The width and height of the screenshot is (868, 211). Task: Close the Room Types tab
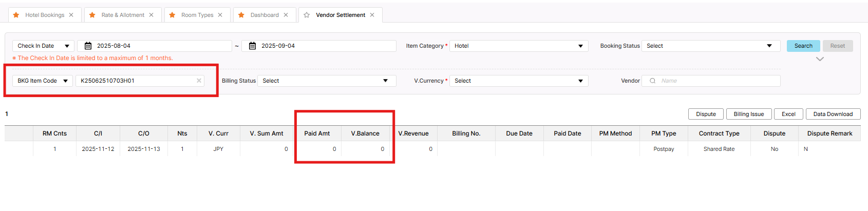click(x=220, y=15)
